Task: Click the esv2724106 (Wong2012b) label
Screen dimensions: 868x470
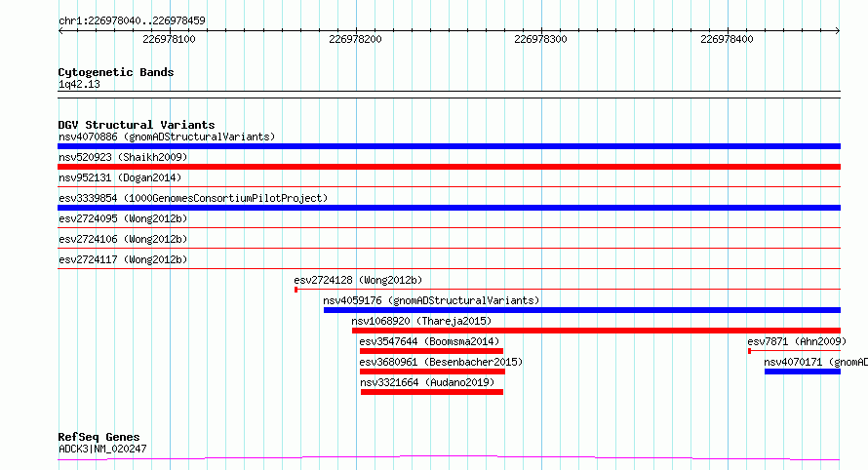Action: pos(123,239)
